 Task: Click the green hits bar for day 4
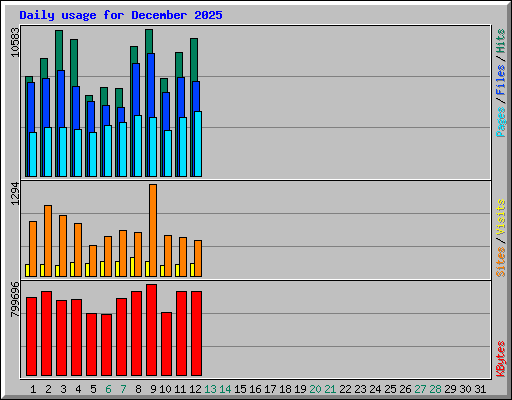point(74,63)
